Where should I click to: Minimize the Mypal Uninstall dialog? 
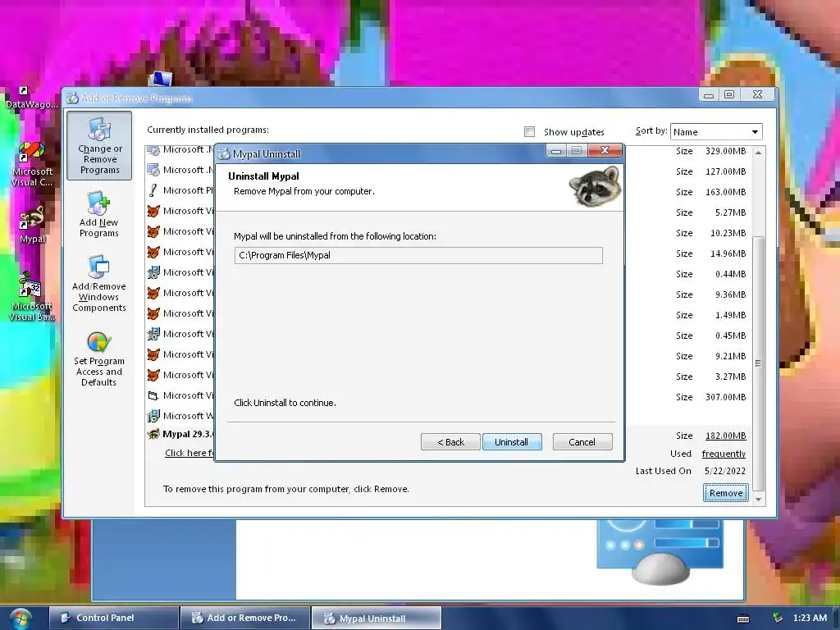tap(556, 151)
